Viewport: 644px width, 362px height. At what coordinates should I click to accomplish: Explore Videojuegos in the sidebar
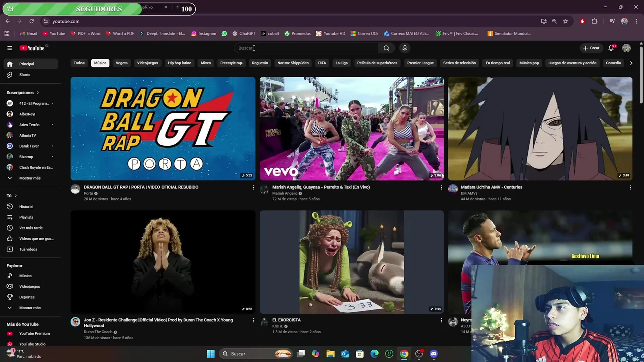coord(30,286)
